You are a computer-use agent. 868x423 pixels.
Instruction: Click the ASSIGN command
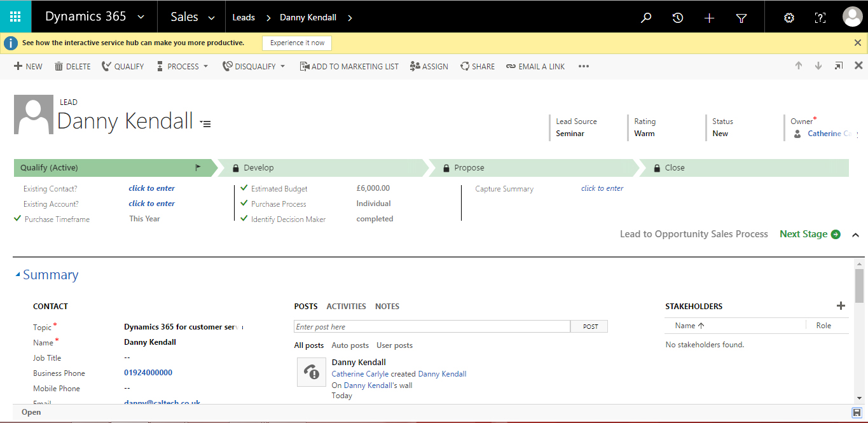(429, 66)
